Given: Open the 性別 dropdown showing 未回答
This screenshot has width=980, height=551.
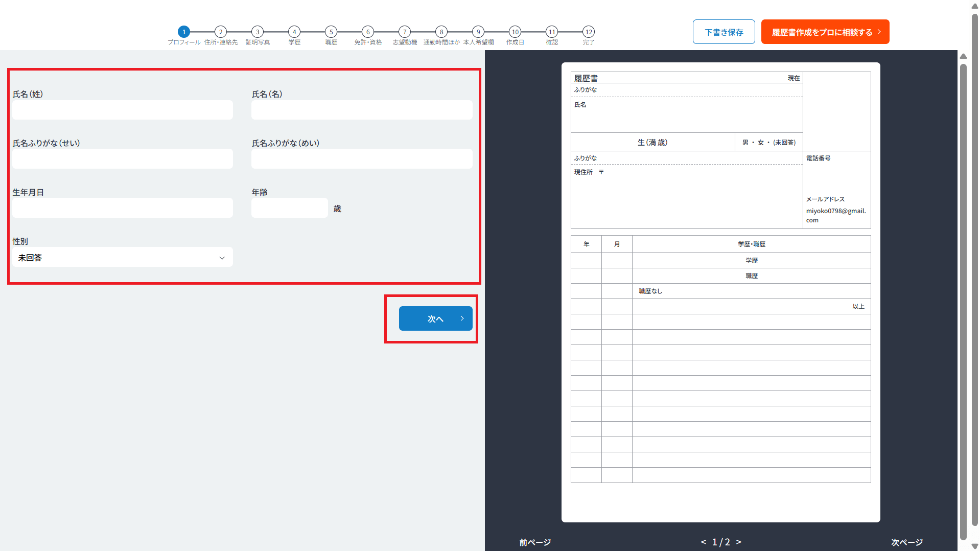Looking at the screenshot, I should tap(122, 258).
